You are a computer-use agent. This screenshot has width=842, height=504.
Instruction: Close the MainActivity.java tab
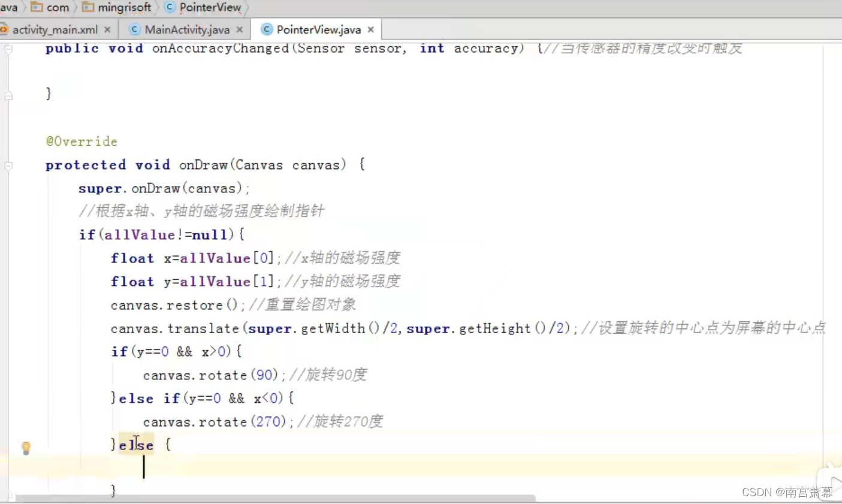(240, 29)
